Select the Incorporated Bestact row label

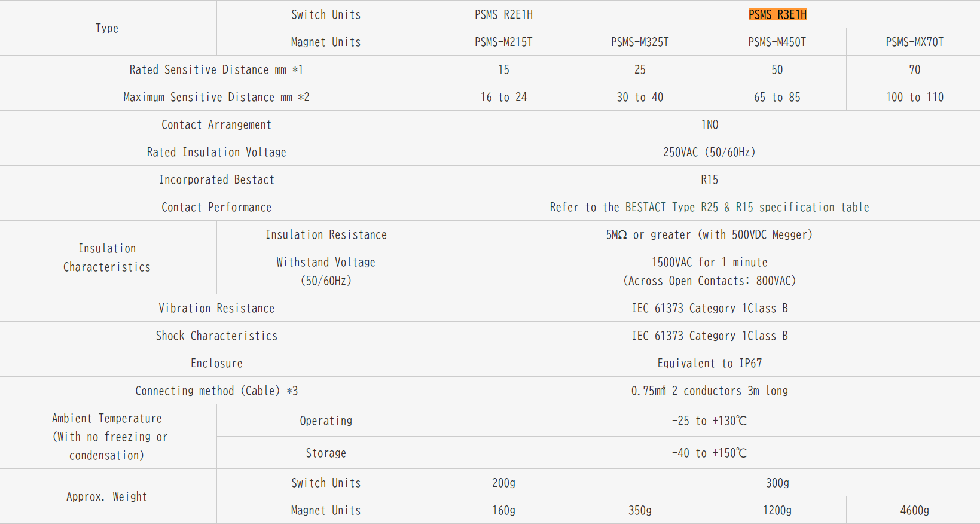[216, 179]
